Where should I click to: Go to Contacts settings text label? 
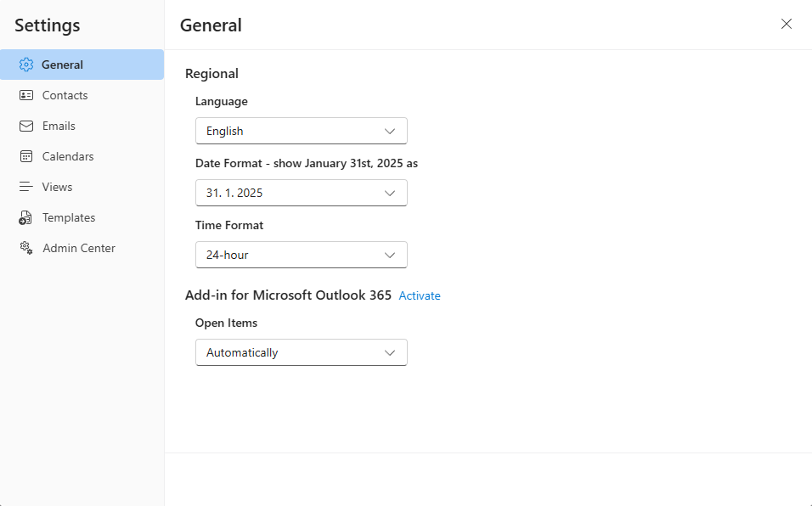coord(65,95)
